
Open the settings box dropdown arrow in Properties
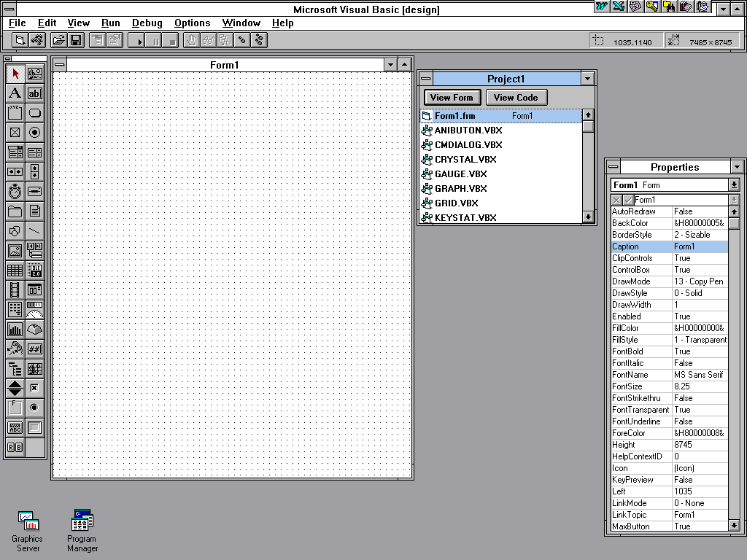click(x=734, y=200)
